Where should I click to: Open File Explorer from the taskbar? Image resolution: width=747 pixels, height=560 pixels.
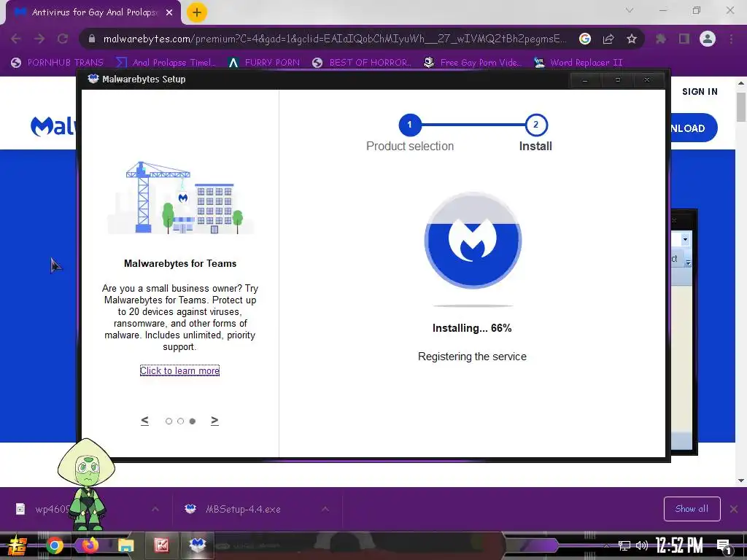point(125,545)
